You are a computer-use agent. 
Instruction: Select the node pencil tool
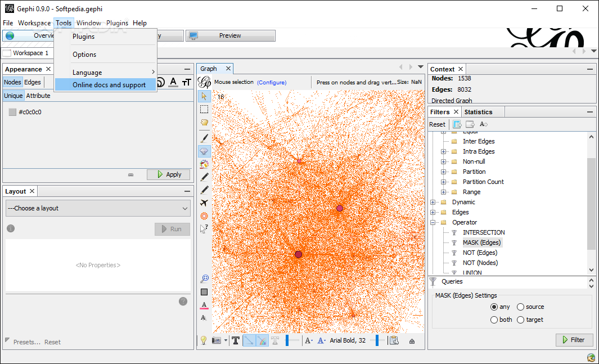pos(204,177)
